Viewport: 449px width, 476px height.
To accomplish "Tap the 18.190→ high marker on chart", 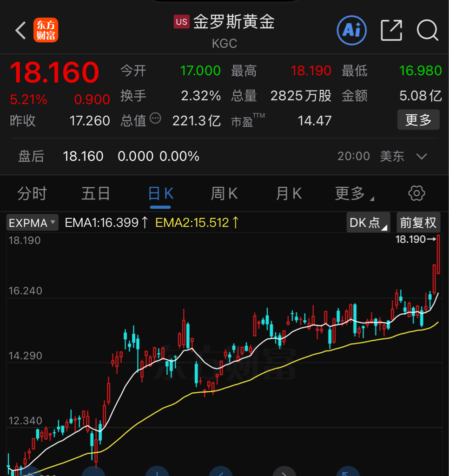I will 416,239.
